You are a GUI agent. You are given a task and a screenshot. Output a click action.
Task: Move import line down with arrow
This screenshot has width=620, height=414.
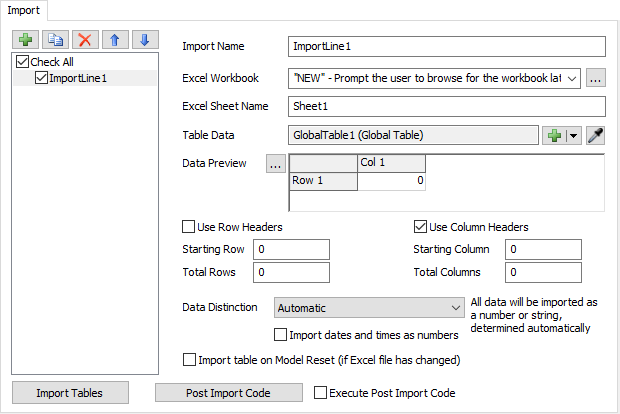coord(144,40)
